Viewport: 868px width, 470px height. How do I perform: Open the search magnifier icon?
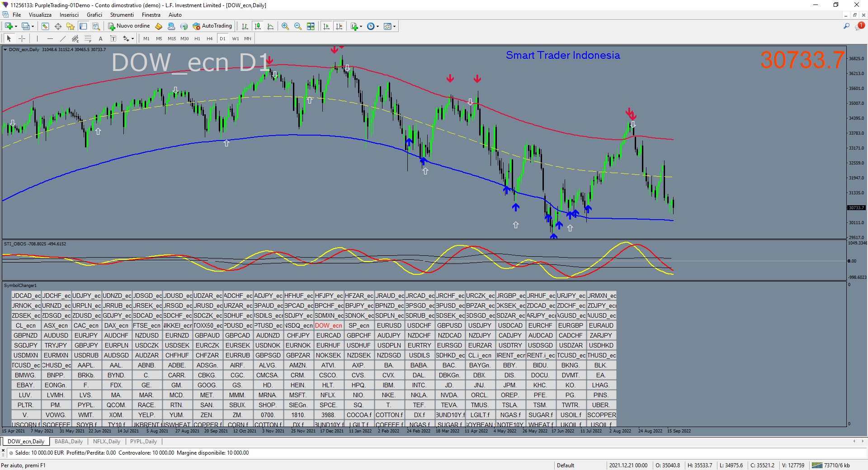[846, 26]
